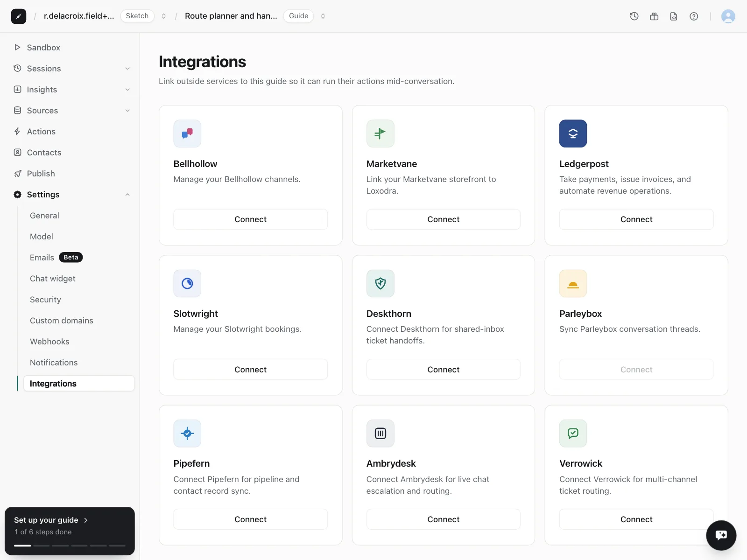Screen dimensions: 747x560
Task: Expand the Insights section chevron
Action: (x=127, y=90)
